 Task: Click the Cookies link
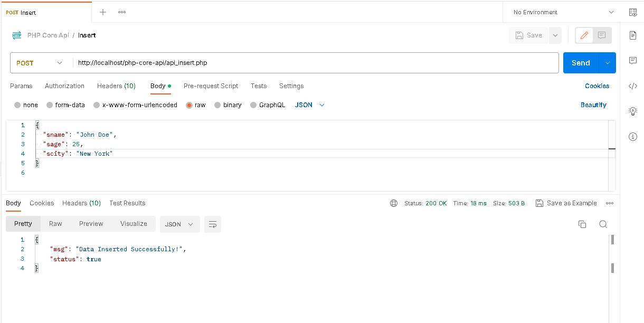597,86
